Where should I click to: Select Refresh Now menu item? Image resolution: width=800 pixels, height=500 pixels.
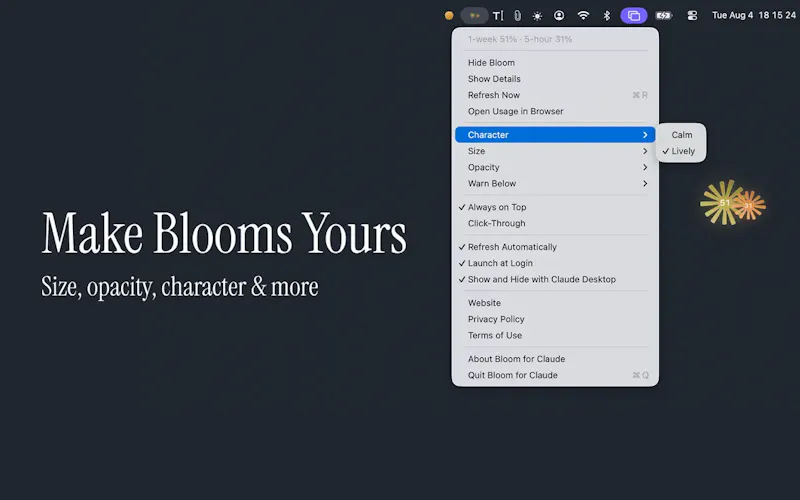click(x=555, y=95)
